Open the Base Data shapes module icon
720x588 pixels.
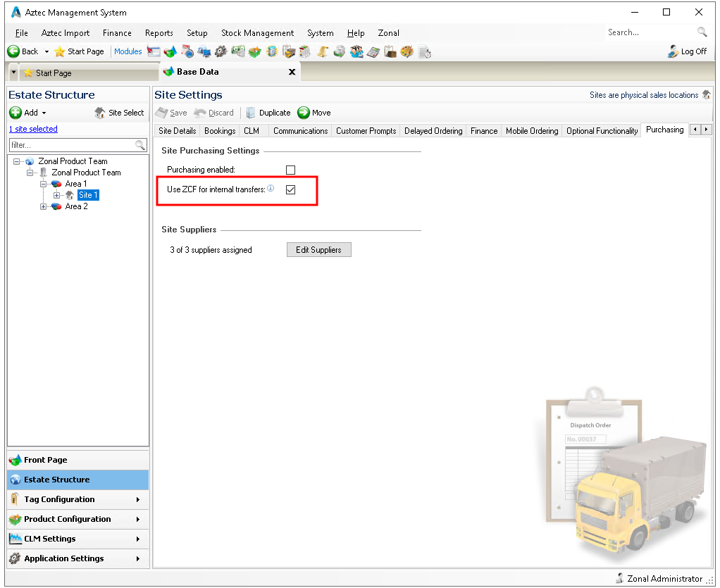pyautogui.click(x=170, y=52)
